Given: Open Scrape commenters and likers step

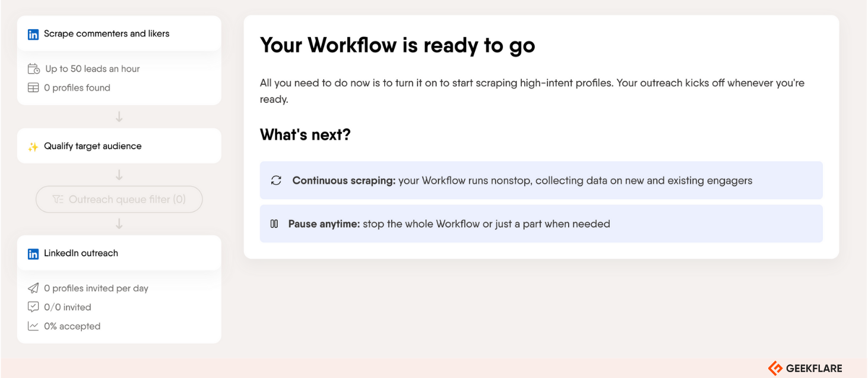Looking at the screenshot, I should (x=119, y=33).
